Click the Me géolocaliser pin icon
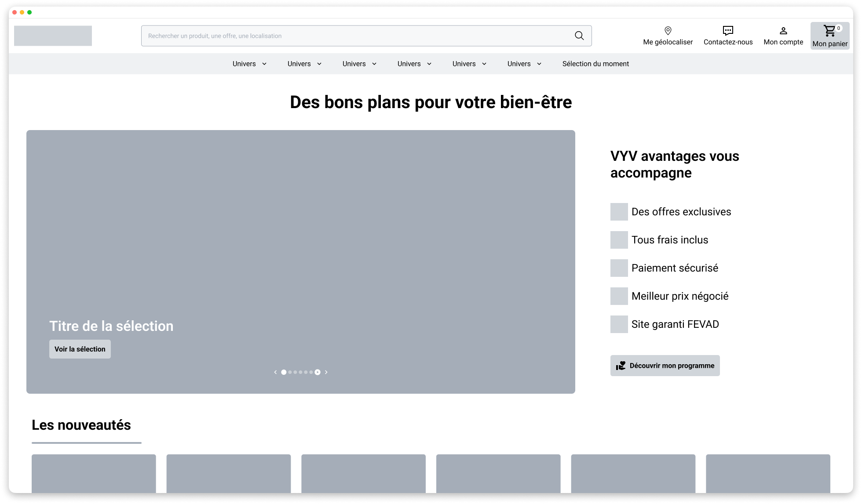This screenshot has height=504, width=862. tap(668, 30)
